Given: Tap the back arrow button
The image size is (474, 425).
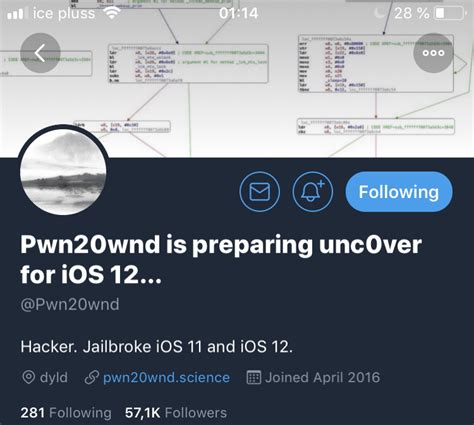Looking at the screenshot, I should tap(40, 53).
